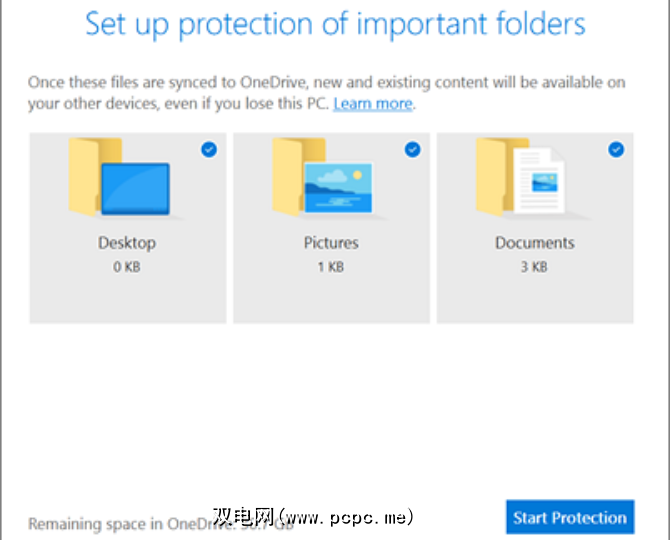
Task: Uncheck the Desktop folder checkmark
Action: pyautogui.click(x=208, y=149)
